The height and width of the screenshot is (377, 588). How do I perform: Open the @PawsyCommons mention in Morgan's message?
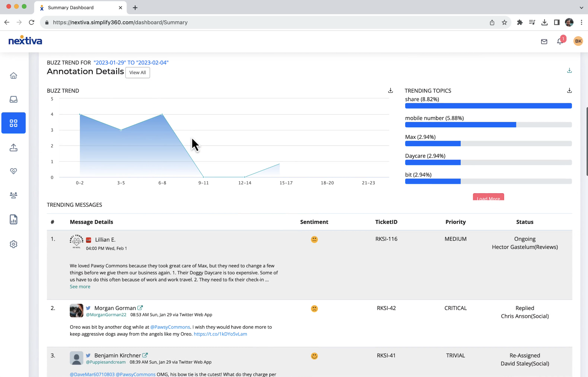point(170,327)
